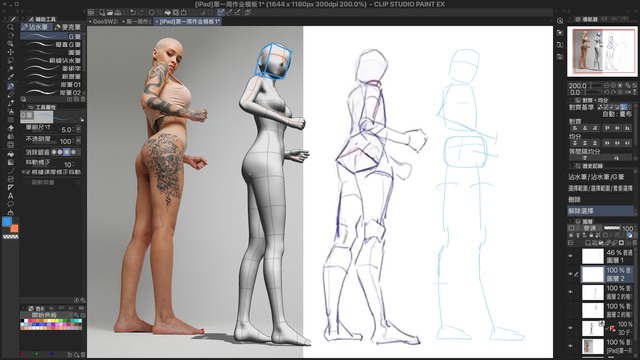Select the Gradient tool

pyautogui.click(x=11, y=162)
